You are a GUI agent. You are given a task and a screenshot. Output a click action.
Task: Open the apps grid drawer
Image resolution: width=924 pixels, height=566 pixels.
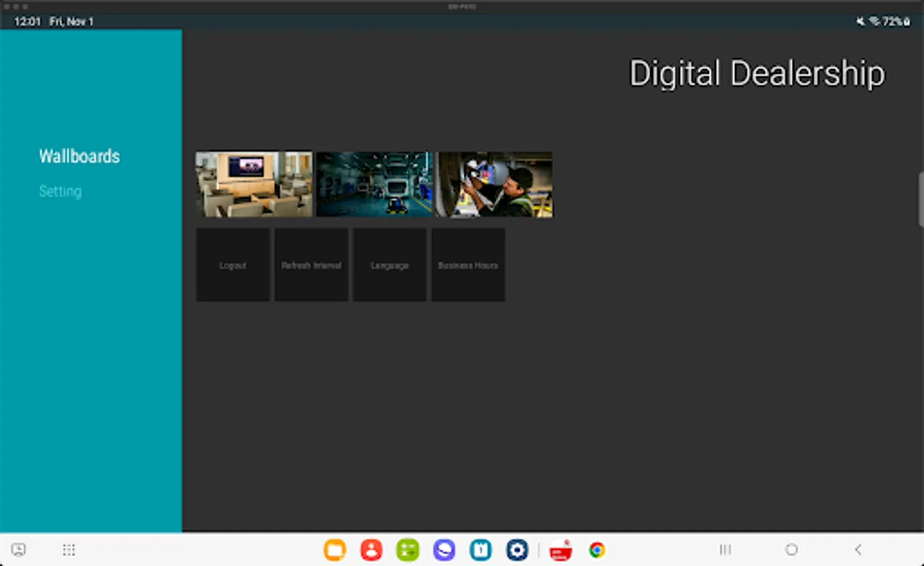point(69,550)
